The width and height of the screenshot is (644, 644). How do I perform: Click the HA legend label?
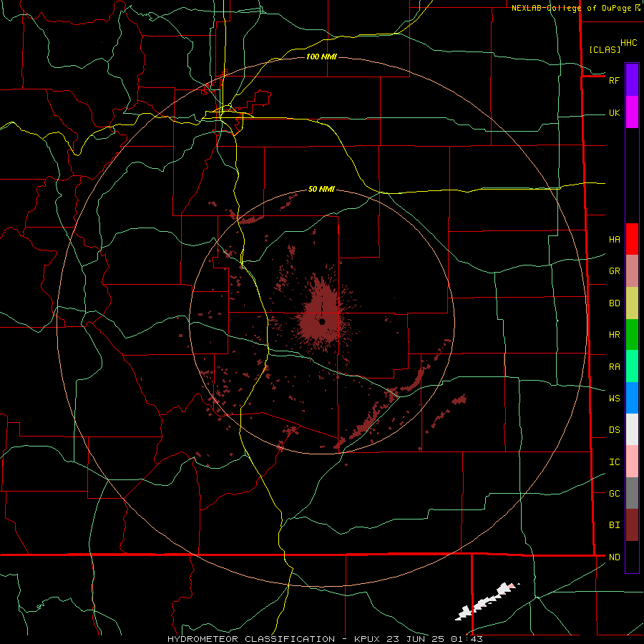point(615,239)
